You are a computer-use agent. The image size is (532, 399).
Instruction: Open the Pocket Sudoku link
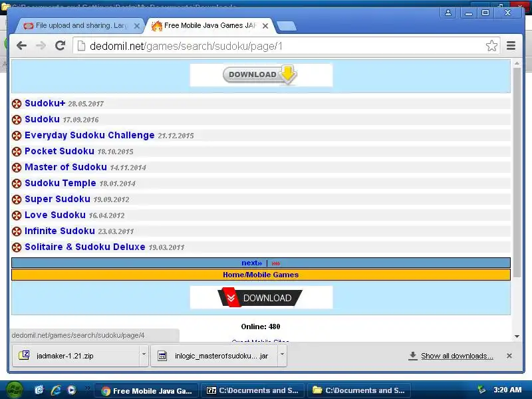(59, 151)
